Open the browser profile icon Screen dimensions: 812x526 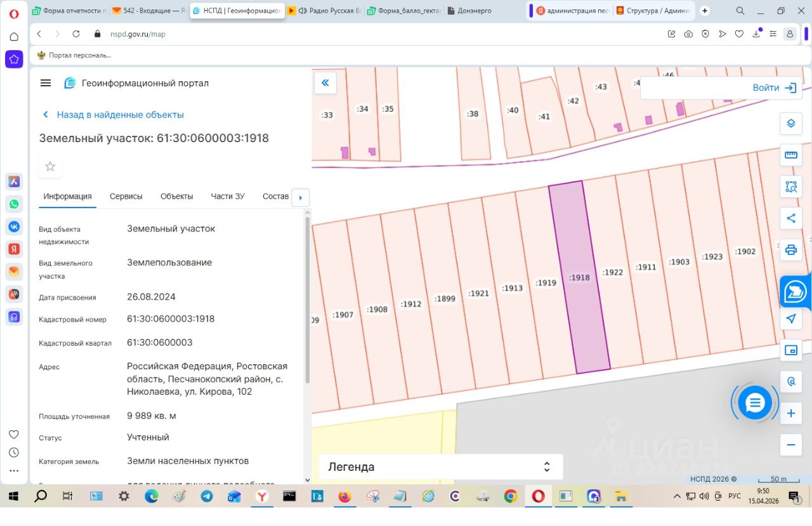pos(789,34)
